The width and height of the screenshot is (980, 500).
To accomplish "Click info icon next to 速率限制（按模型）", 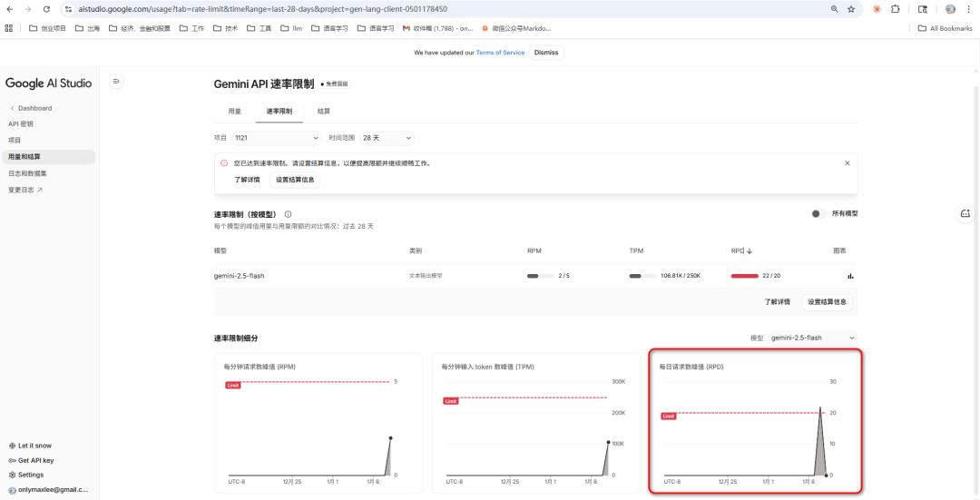I will coord(289,214).
